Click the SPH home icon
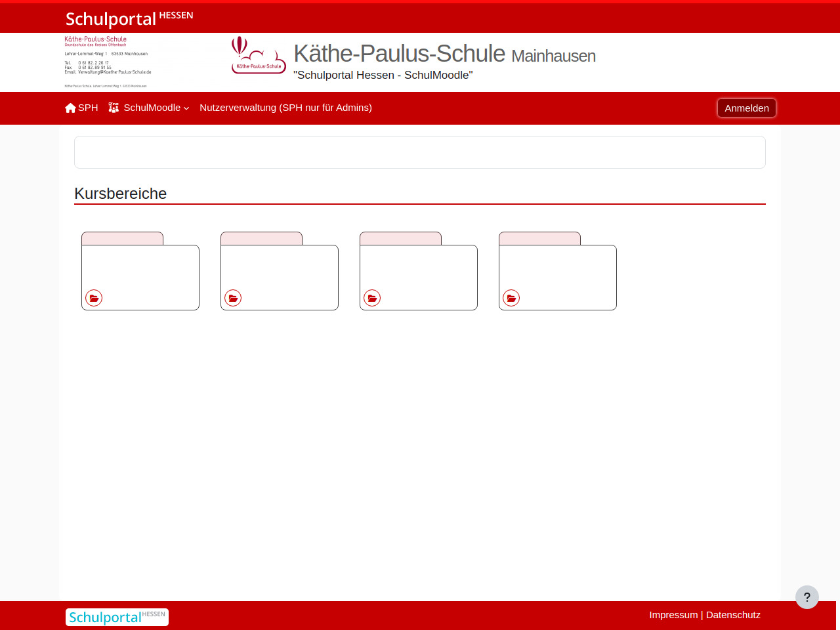The height and width of the screenshot is (630, 840). tap(70, 108)
